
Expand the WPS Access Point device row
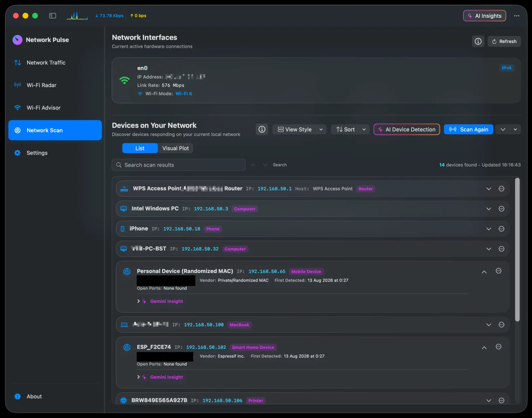(x=488, y=189)
